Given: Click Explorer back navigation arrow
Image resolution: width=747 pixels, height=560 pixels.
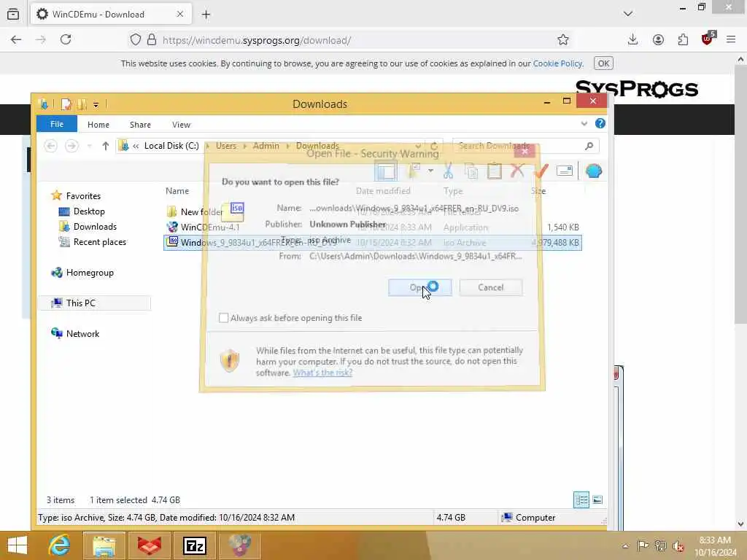Looking at the screenshot, I should 50,146.
